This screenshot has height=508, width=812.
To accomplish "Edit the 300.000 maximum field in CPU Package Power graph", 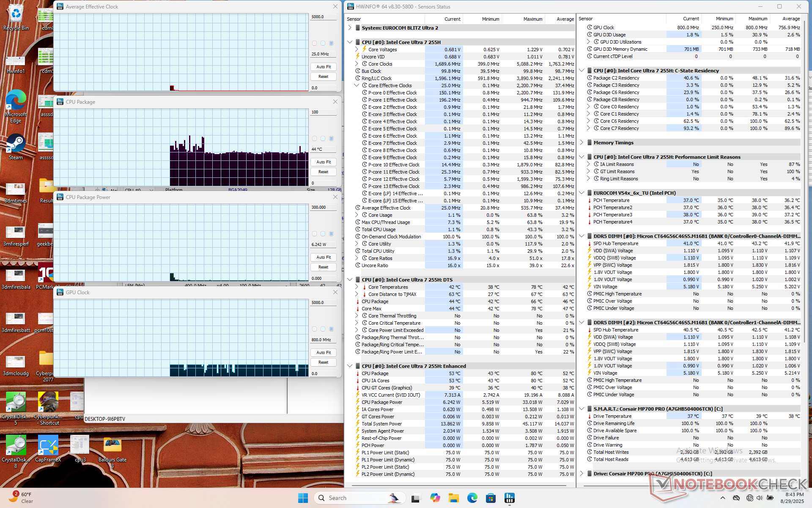I will click(x=324, y=207).
